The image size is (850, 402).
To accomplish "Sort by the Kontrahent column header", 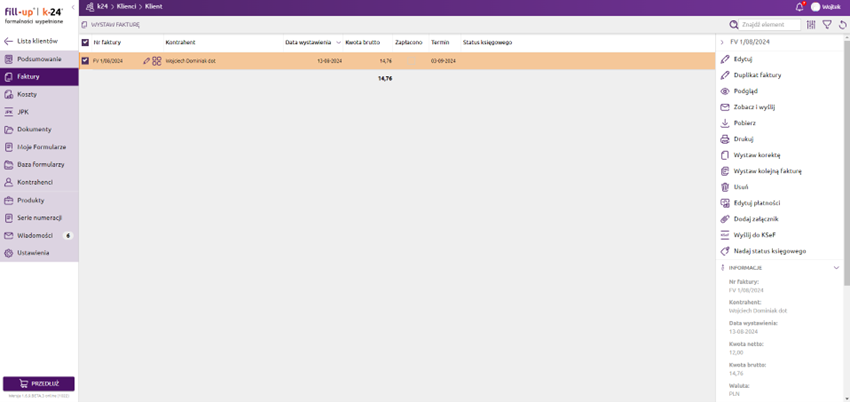I will (181, 42).
